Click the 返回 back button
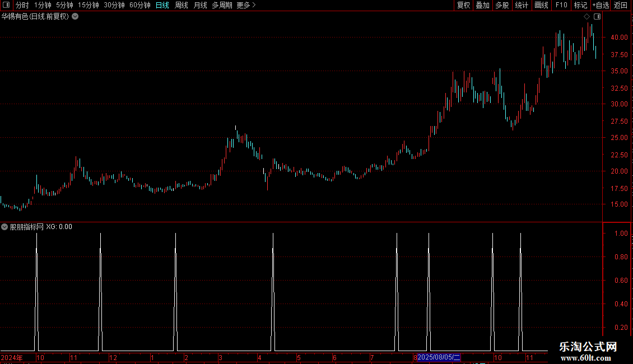 tap(621, 5)
